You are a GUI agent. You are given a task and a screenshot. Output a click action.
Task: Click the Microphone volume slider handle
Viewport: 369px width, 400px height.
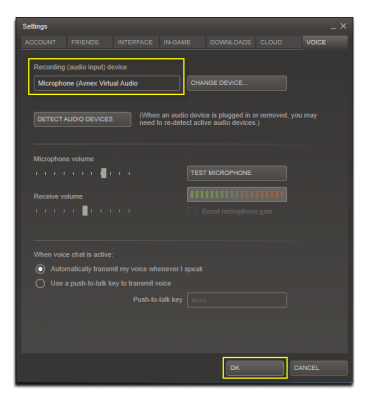pyautogui.click(x=104, y=173)
